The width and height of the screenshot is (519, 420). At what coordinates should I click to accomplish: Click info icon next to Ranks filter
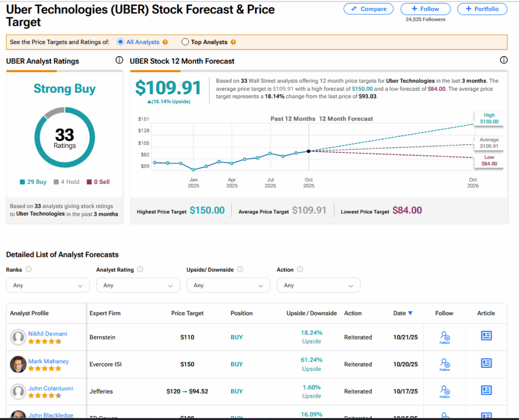pos(29,270)
